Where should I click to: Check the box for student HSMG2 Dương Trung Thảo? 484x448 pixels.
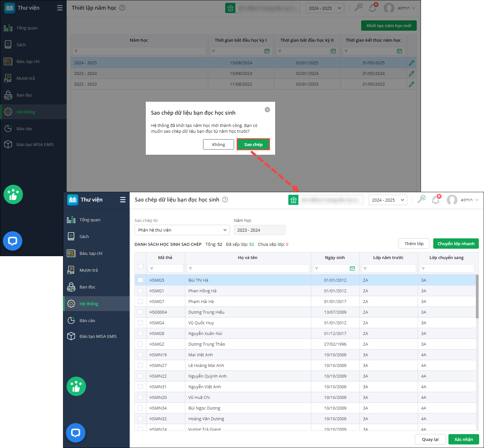point(140,344)
